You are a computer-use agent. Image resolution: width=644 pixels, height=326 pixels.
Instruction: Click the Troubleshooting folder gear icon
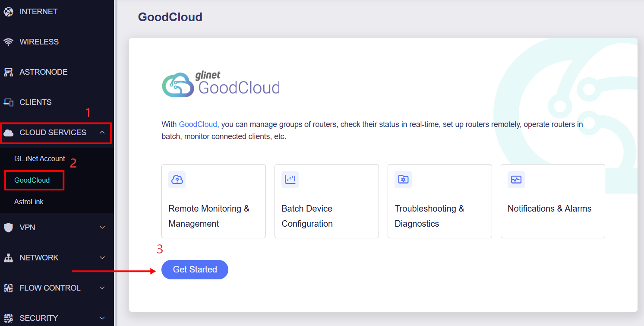[x=403, y=180]
